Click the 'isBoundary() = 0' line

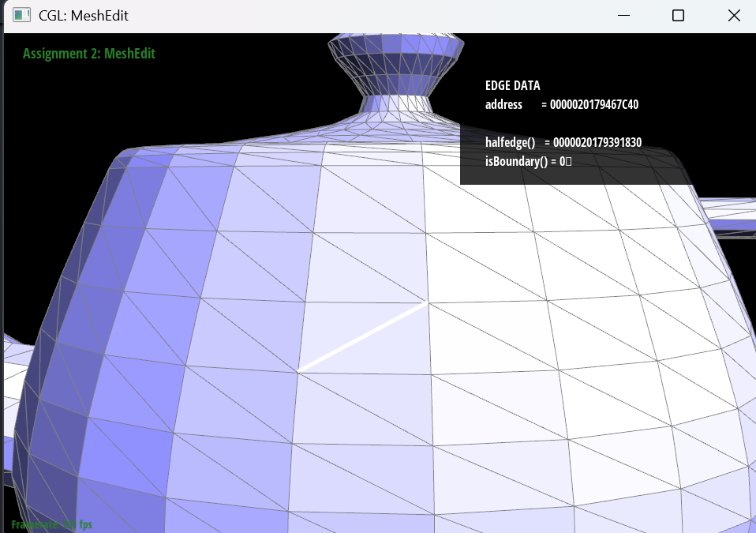(528, 161)
